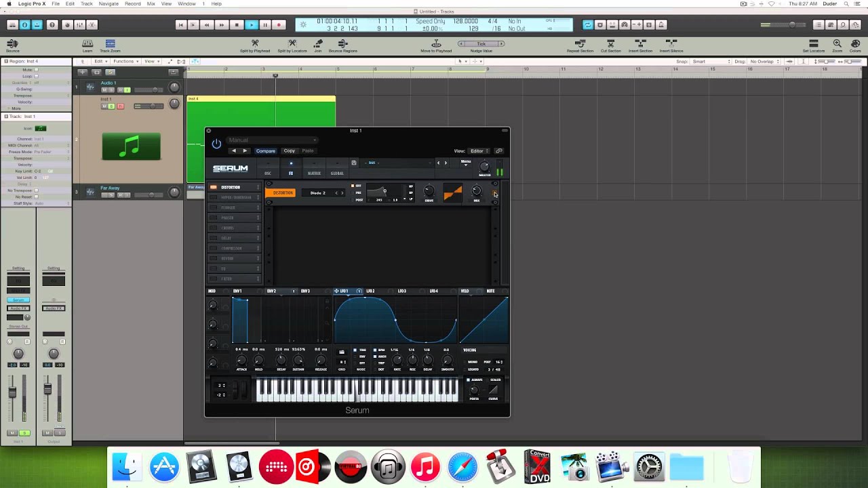Click the Learn keyboard icon
The width and height of the screenshot is (868, 488).
tap(87, 43)
